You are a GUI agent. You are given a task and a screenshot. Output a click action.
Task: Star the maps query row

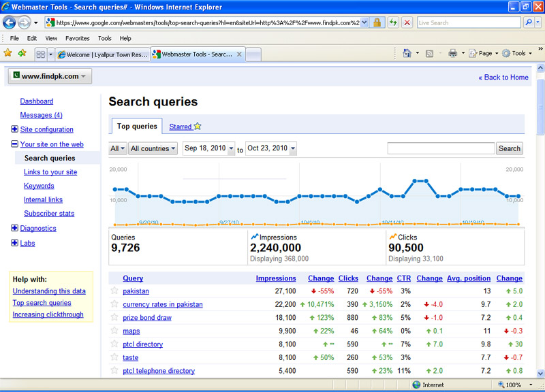114,330
